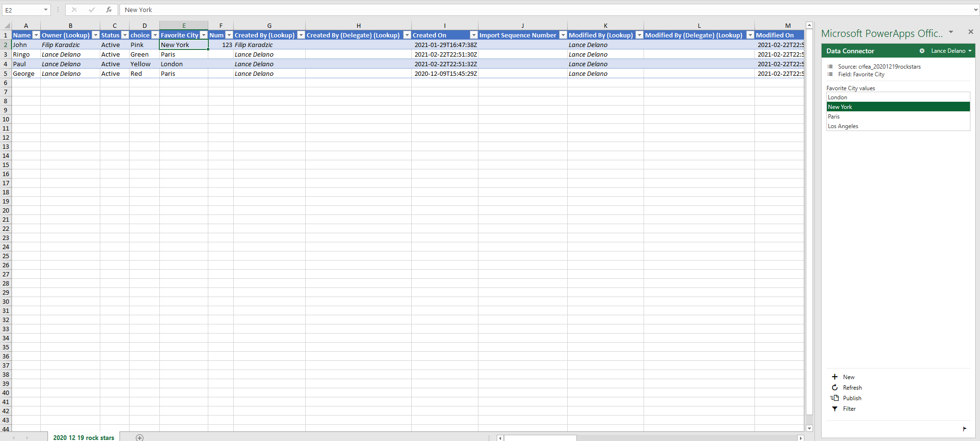
Task: Open the task pane options menu arrow
Action: point(951,32)
